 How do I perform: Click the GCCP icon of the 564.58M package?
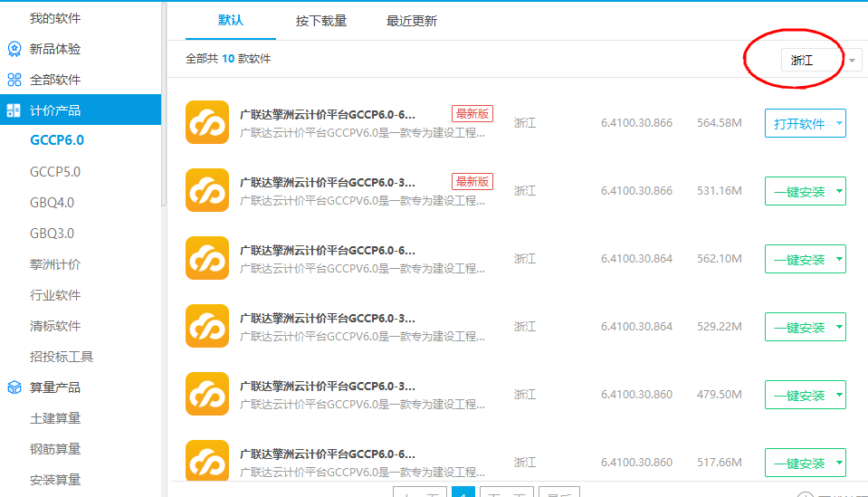click(x=207, y=122)
